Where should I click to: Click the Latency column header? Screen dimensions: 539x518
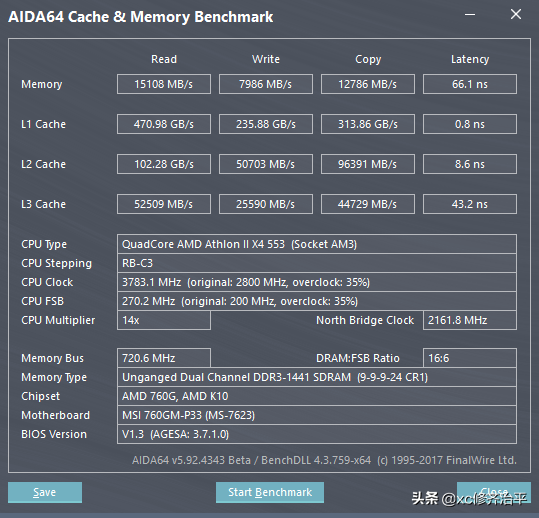[x=470, y=59]
